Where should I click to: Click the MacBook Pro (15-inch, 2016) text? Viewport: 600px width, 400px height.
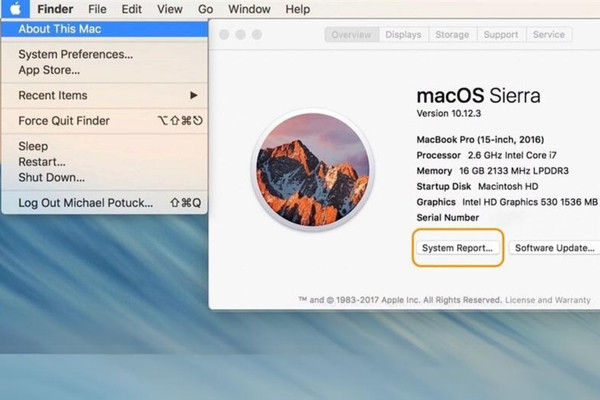[x=480, y=140]
